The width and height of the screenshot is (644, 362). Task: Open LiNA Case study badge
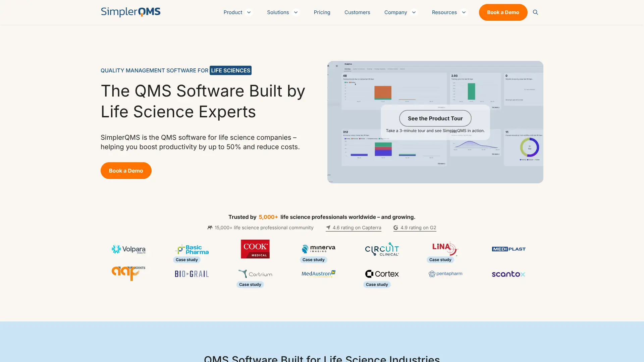440,260
